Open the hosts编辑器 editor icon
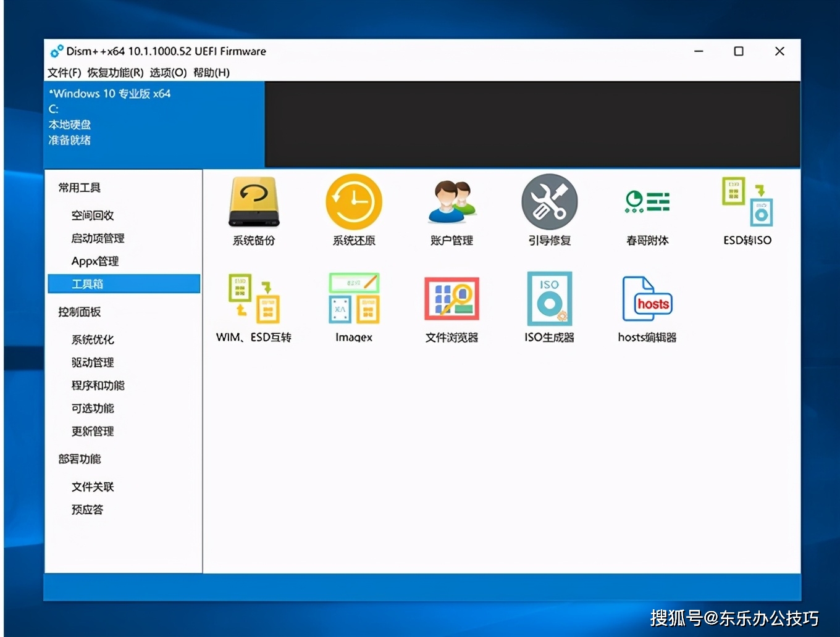 click(x=647, y=299)
